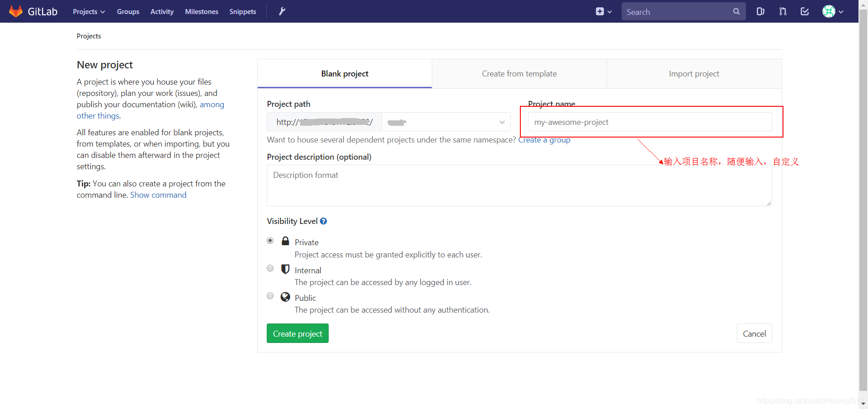Select the Public visibility radio button
Screen dimensions: 868x409
click(x=270, y=296)
